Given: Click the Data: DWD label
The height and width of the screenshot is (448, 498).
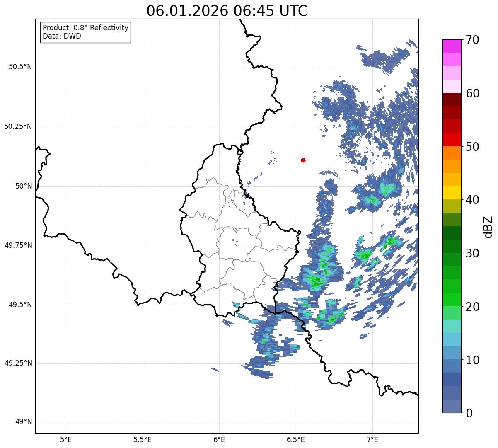Looking at the screenshot, I should [62, 36].
